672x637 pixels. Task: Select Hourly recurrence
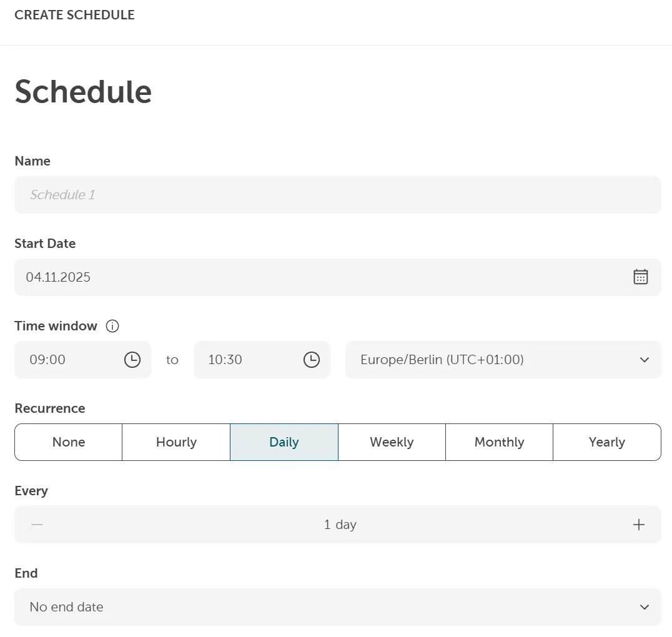click(x=176, y=442)
